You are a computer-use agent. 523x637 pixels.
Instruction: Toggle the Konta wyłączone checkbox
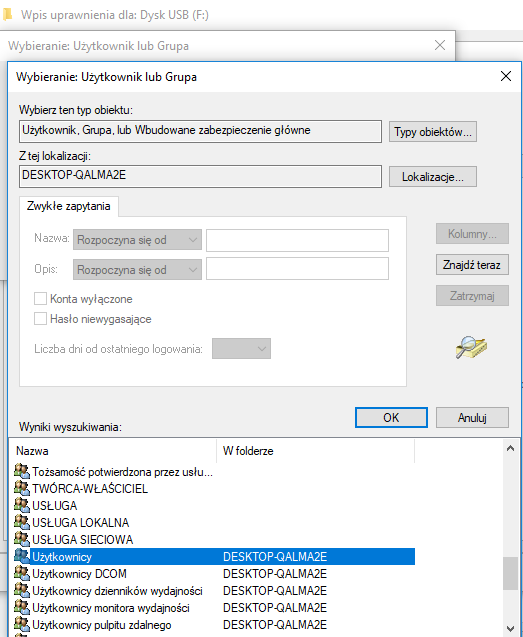point(40,299)
